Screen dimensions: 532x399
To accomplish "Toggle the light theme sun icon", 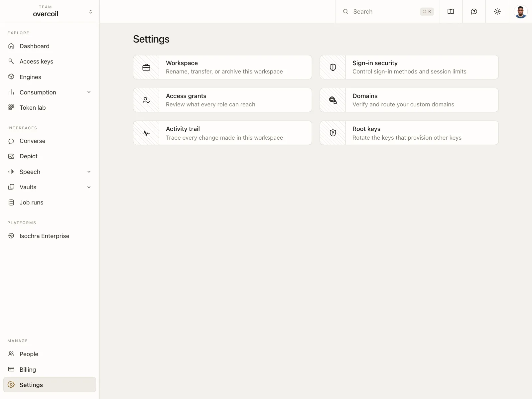I will click(497, 12).
